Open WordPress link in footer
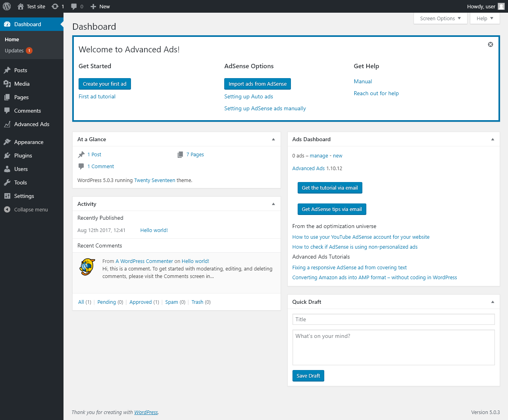Screen dimensions: 508x420 pos(146,412)
